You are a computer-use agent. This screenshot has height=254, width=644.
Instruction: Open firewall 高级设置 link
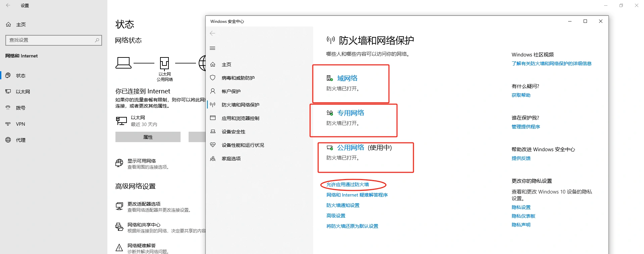coord(336,216)
